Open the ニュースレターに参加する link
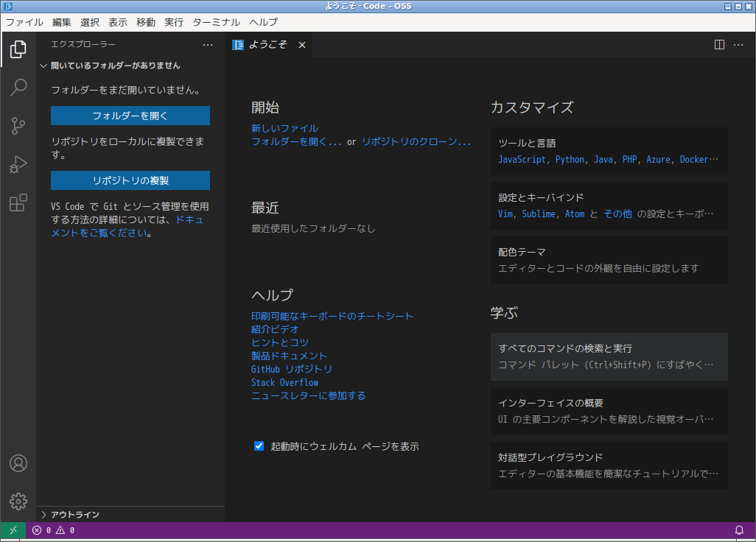Viewport: 756px width, 542px height. point(309,395)
